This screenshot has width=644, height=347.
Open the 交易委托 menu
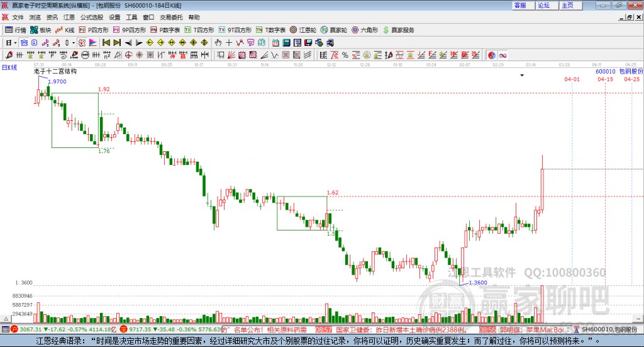coord(171,17)
